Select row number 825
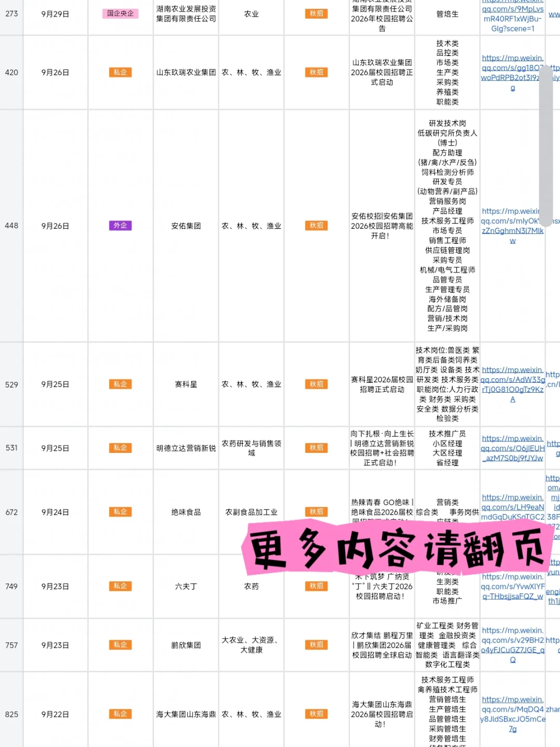560x747 pixels. coord(11,714)
